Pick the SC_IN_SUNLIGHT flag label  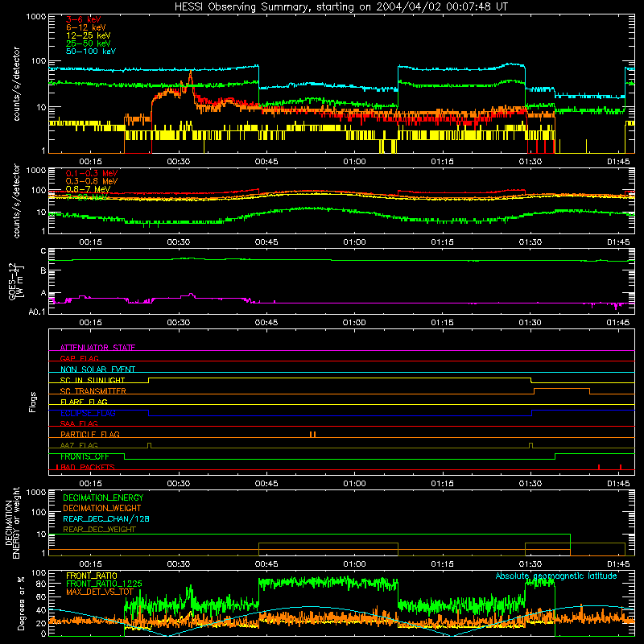pos(93,380)
